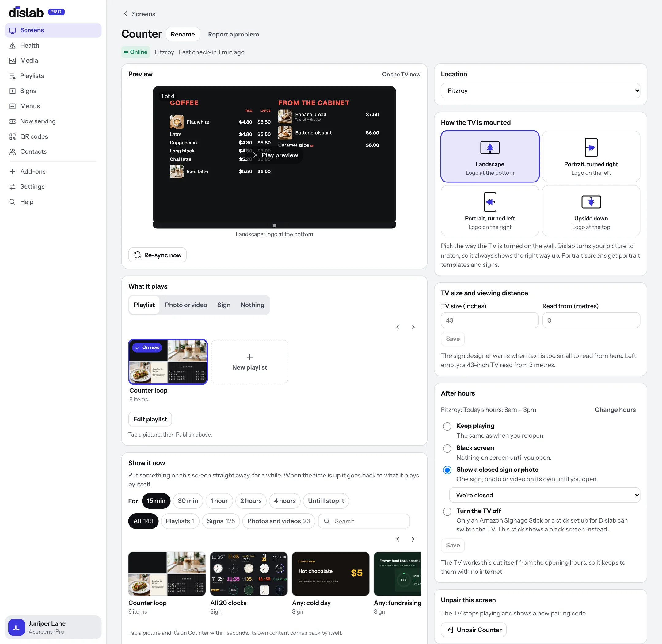662x644 pixels.
Task: Filter by Photos and videos 23
Action: pyautogui.click(x=279, y=521)
